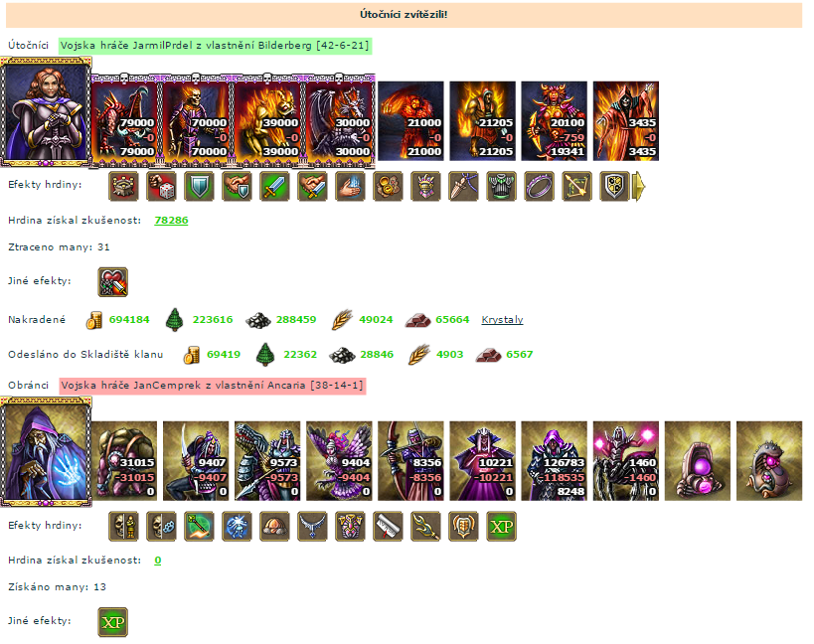Open defender hero experience 0 link
This screenshot has height=644, width=814.
[x=158, y=560]
